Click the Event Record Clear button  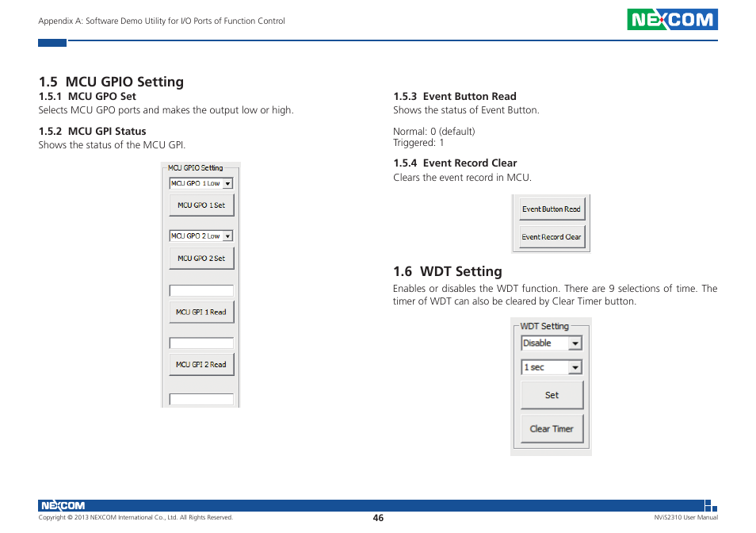552,237
